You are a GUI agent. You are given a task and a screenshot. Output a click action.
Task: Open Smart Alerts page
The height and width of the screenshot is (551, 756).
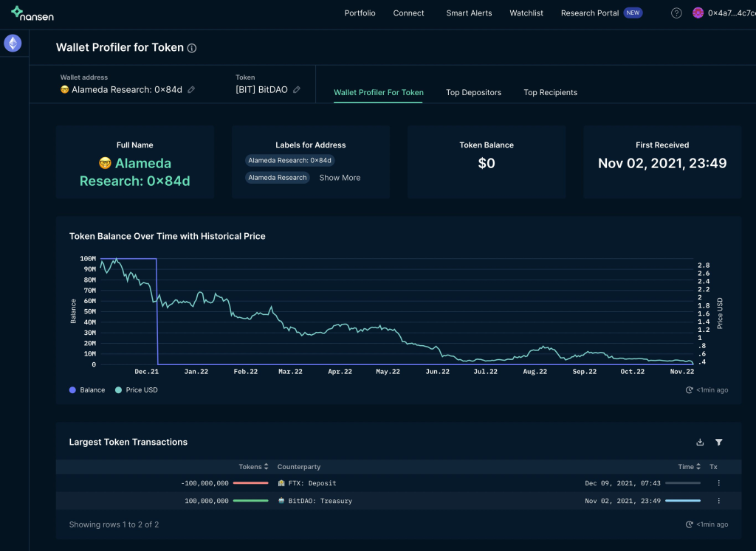pos(469,13)
